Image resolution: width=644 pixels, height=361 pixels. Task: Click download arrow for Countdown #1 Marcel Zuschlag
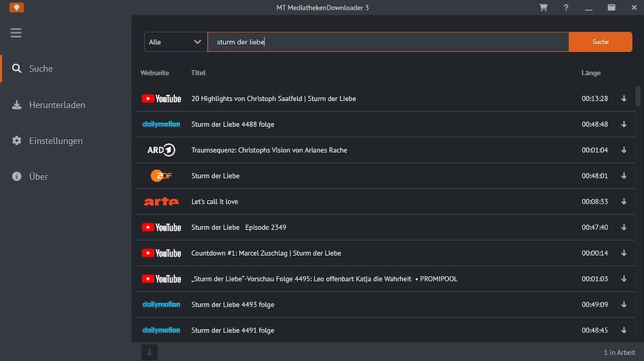tap(624, 253)
